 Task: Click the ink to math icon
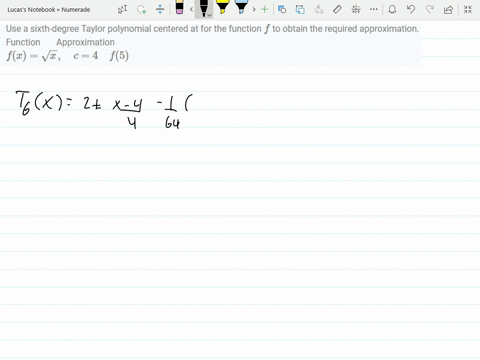coord(356,9)
